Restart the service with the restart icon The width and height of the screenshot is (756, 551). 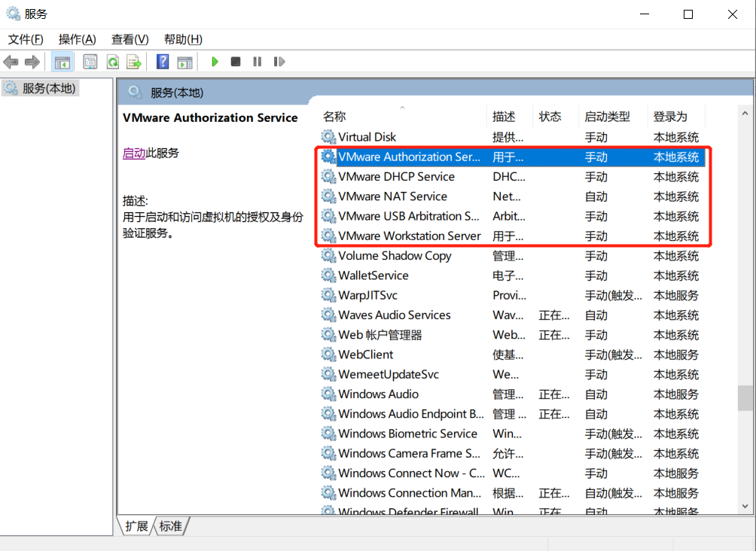point(279,62)
